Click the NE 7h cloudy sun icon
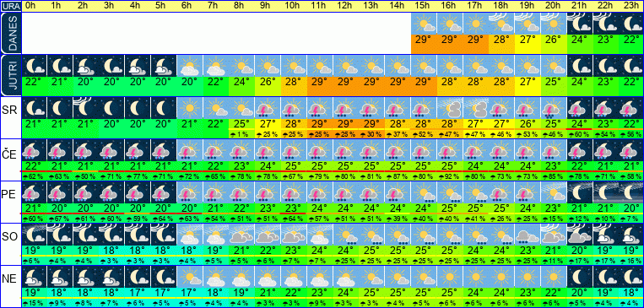The image size is (644, 308). pos(215,277)
